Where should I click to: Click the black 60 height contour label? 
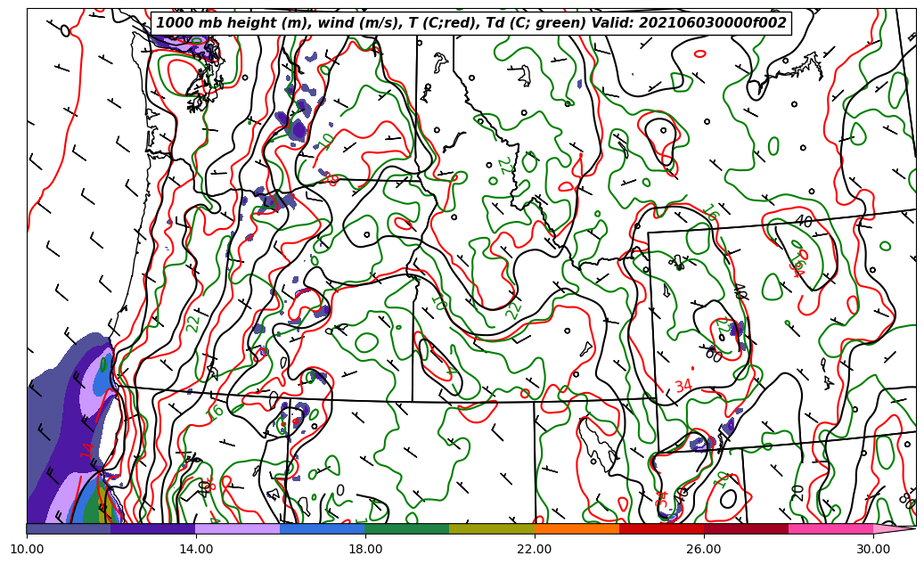click(x=713, y=355)
